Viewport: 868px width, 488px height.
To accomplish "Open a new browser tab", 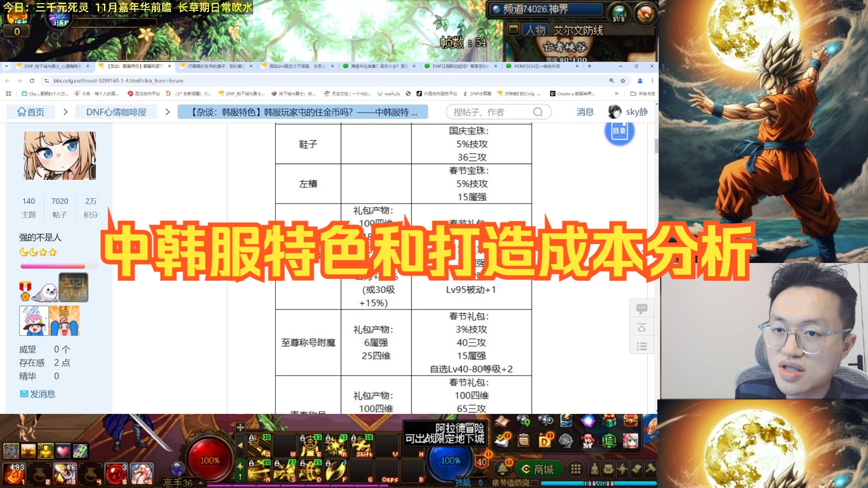I will 590,66.
